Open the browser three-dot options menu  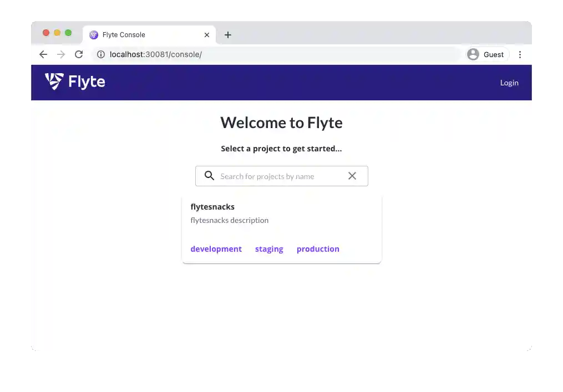(520, 54)
